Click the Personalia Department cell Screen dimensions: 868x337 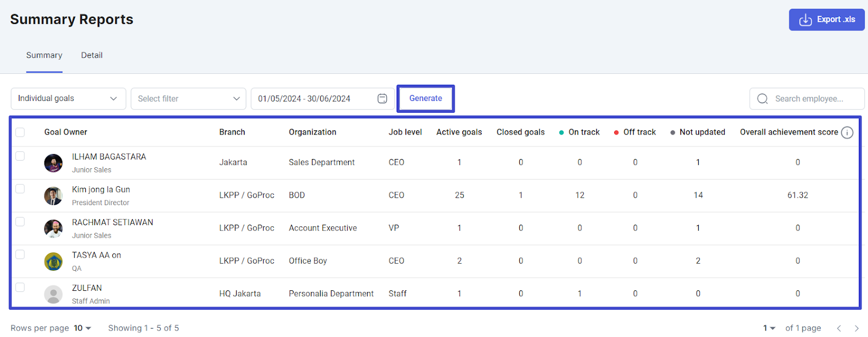coord(331,294)
